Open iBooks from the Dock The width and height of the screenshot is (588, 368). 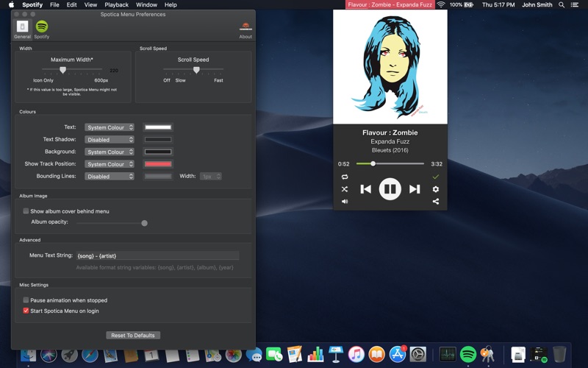point(377,354)
